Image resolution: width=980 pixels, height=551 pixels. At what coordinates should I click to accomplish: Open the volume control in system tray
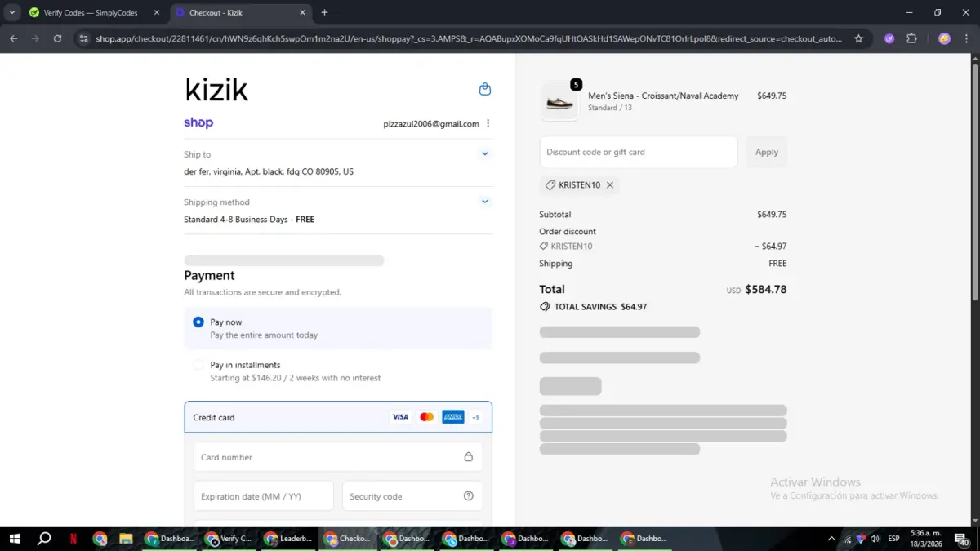pyautogui.click(x=875, y=539)
